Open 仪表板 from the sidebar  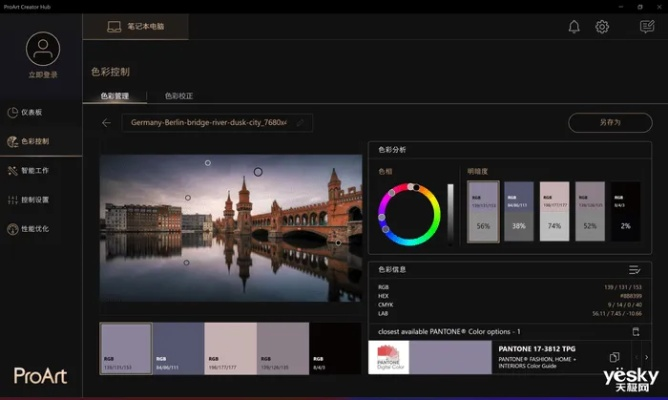point(32,112)
